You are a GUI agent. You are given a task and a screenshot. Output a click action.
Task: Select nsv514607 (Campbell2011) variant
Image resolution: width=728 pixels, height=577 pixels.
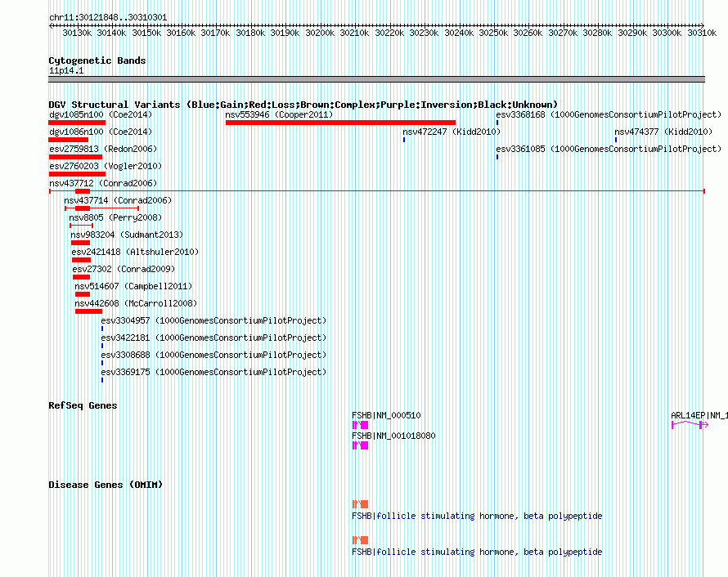coord(133,286)
